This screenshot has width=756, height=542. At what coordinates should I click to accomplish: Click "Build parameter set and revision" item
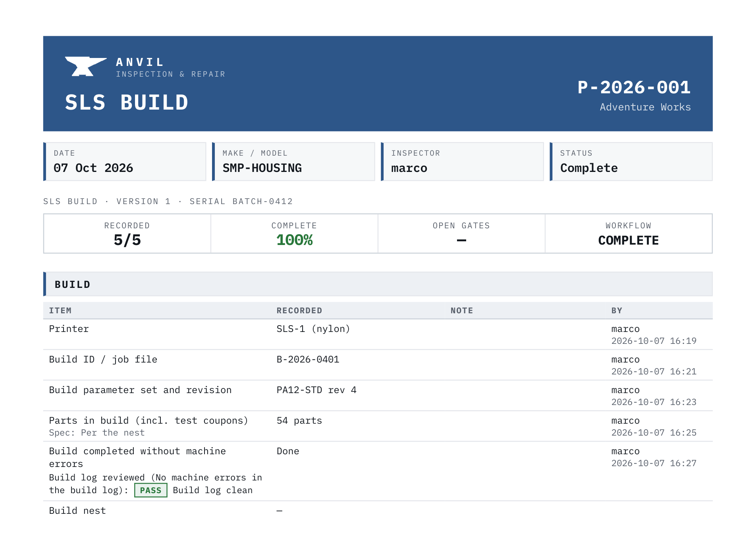[140, 390]
